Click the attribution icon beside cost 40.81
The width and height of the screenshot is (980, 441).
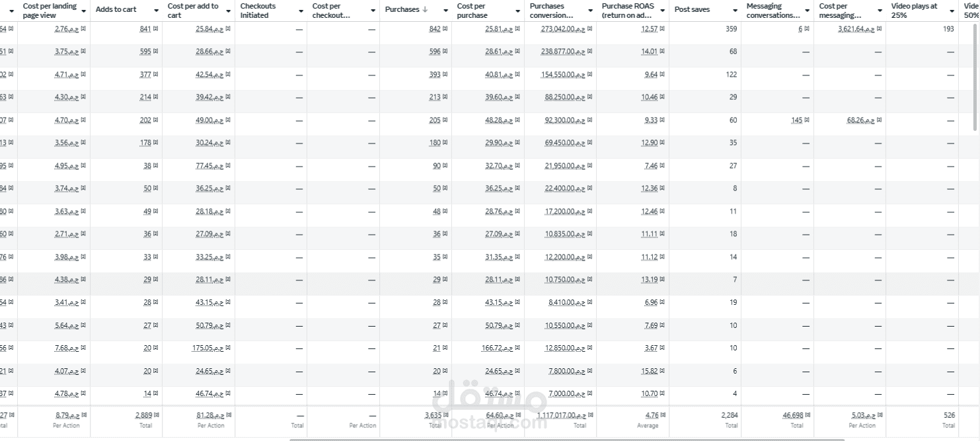(x=517, y=74)
